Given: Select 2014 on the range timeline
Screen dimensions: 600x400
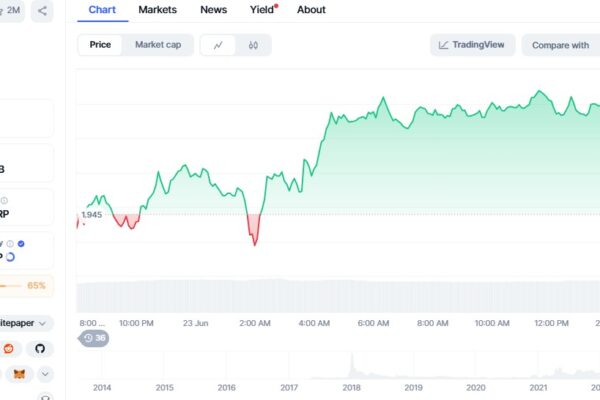Looking at the screenshot, I should click(102, 388).
